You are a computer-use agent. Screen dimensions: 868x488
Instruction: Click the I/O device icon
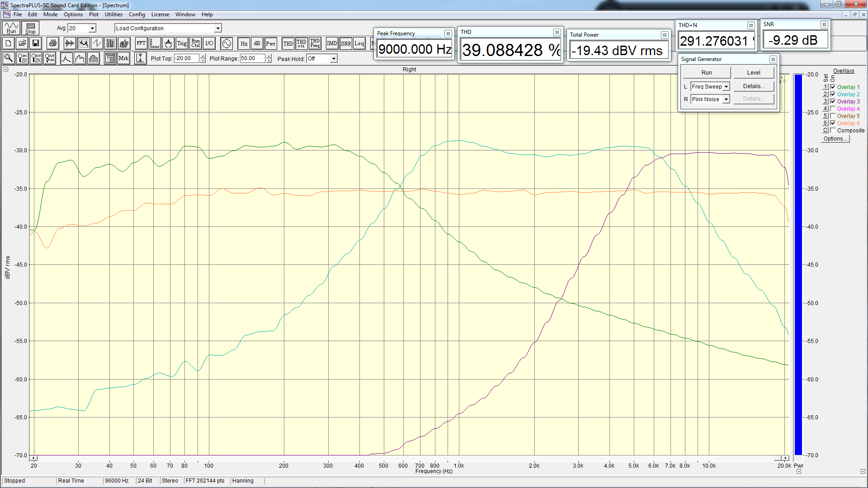[x=209, y=43]
